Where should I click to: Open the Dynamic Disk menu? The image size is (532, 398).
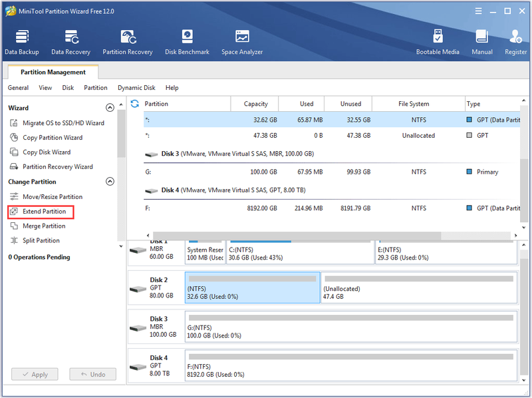pos(136,88)
